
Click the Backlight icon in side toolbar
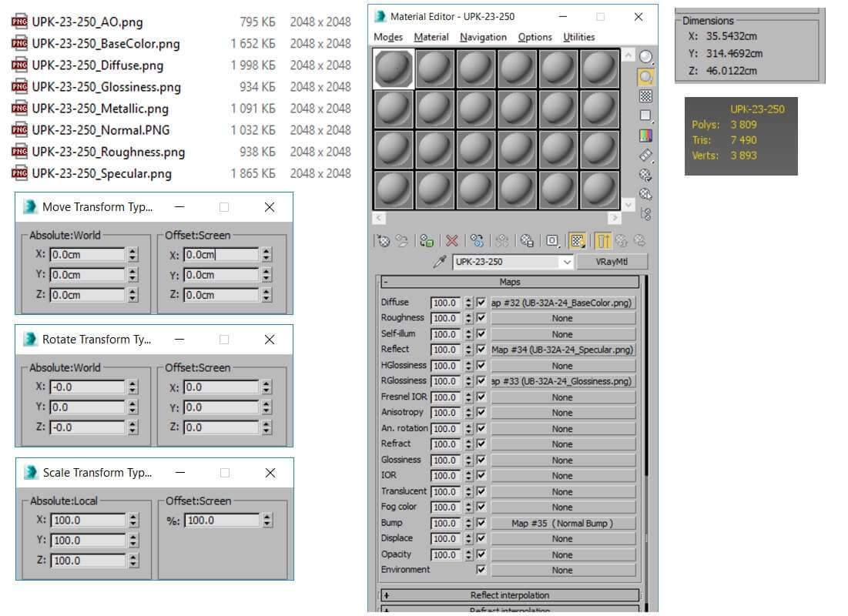645,76
